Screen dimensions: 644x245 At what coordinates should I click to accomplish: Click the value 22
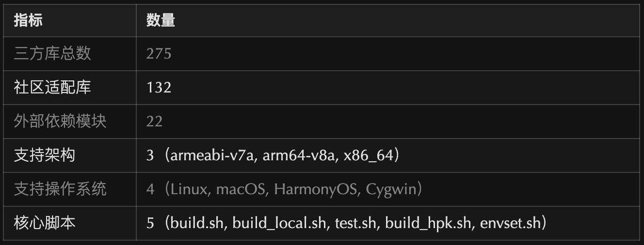pos(154,121)
